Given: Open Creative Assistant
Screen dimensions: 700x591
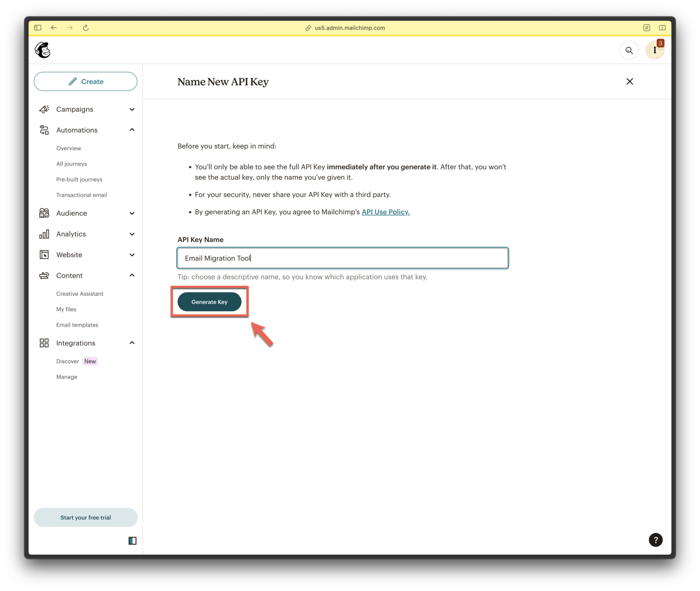Looking at the screenshot, I should click(x=80, y=294).
